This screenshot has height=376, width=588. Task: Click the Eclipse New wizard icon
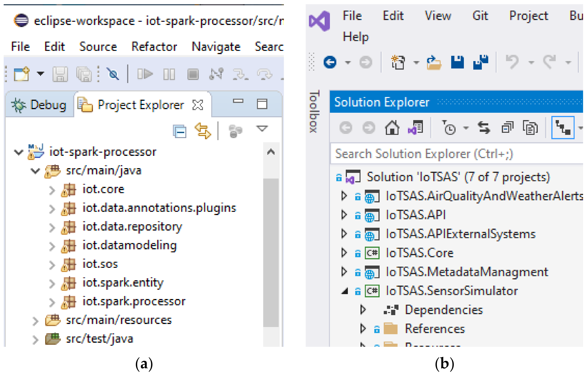pos(22,74)
